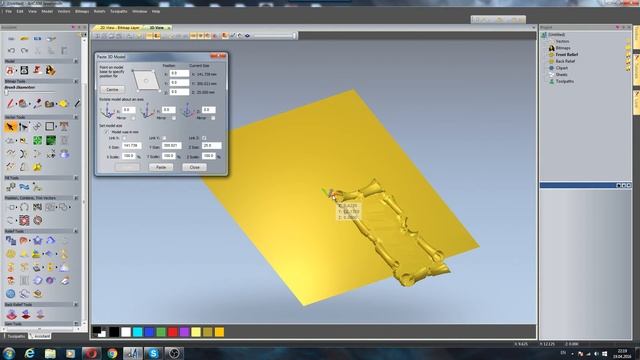Switch to the 2D View - Bitmap Layer tab
Screen dimensions: 640x360
120,28
